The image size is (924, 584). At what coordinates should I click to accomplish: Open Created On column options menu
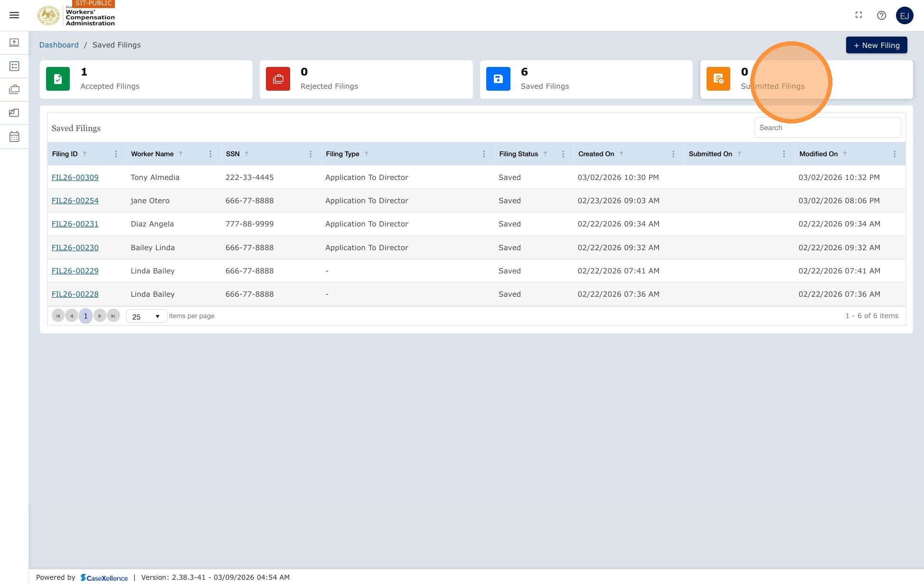coord(673,154)
